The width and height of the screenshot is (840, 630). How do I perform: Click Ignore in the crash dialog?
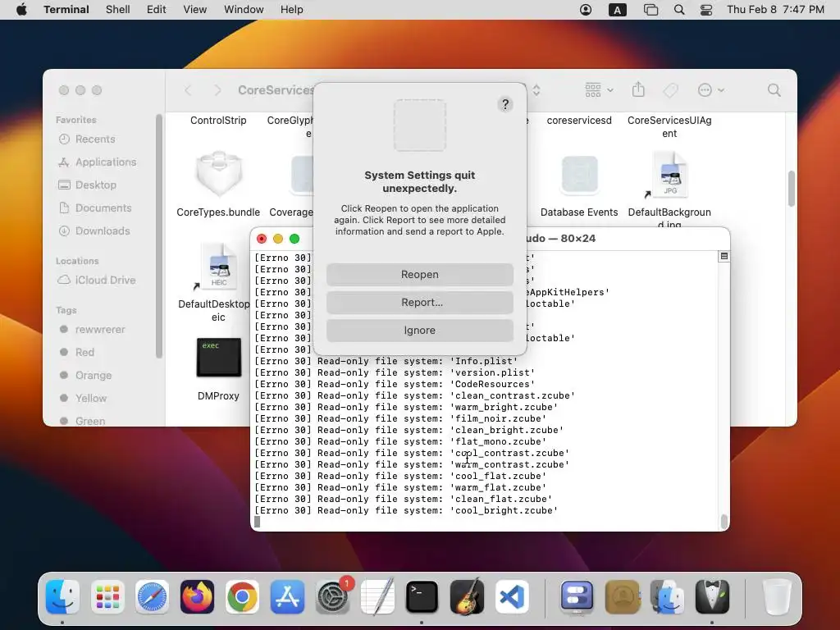419,331
